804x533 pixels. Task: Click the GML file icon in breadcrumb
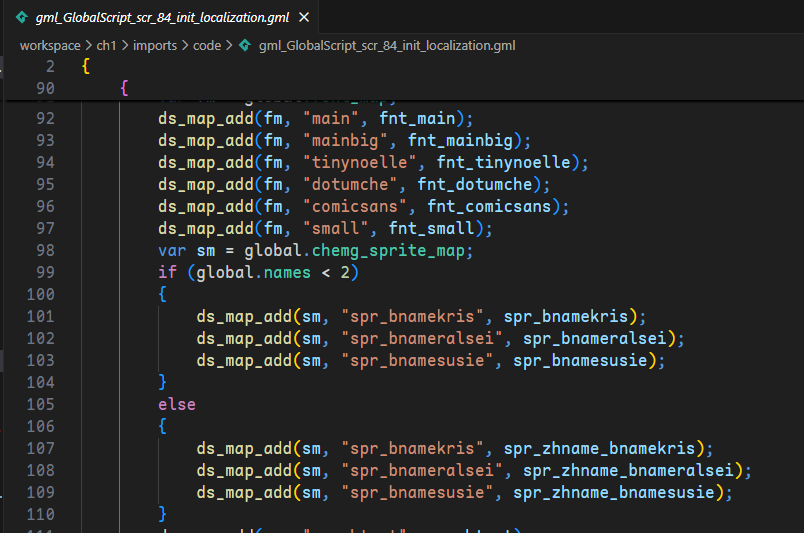click(246, 46)
